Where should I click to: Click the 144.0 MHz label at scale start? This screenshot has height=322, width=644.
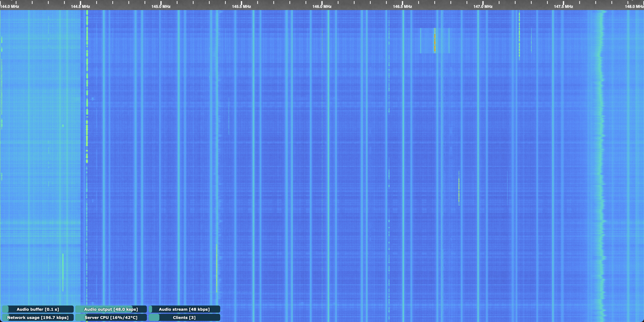click(10, 6)
